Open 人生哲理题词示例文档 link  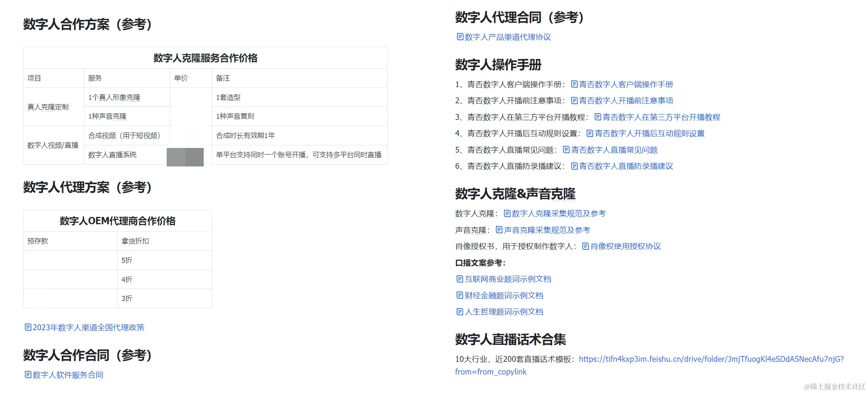pos(504,312)
